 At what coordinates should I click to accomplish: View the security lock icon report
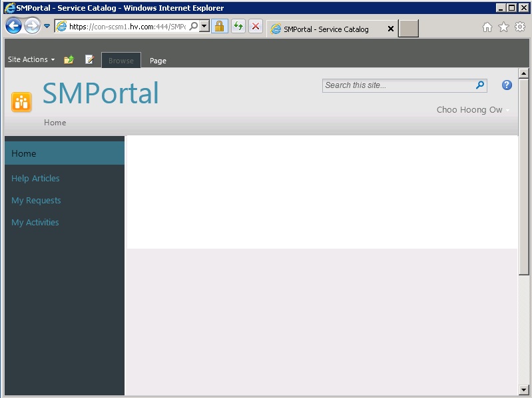click(220, 26)
